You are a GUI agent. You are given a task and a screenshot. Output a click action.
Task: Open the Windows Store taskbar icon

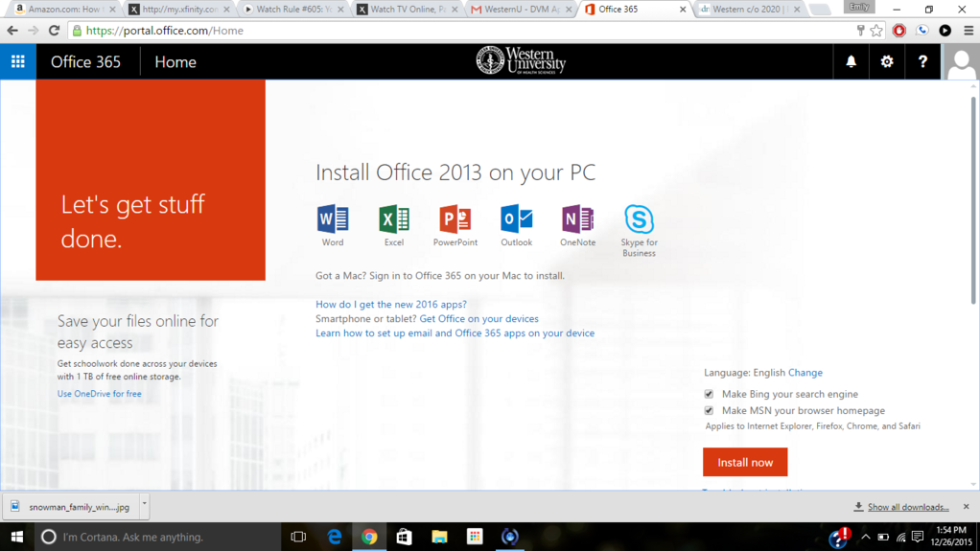point(405,537)
